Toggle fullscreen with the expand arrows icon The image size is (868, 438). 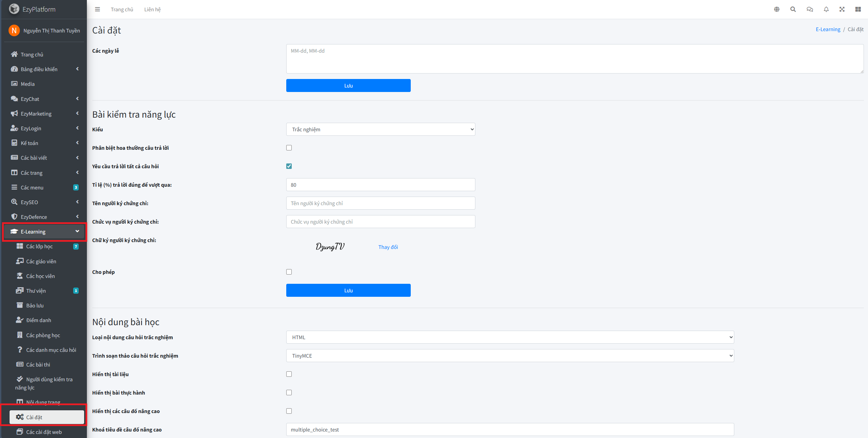[842, 9]
